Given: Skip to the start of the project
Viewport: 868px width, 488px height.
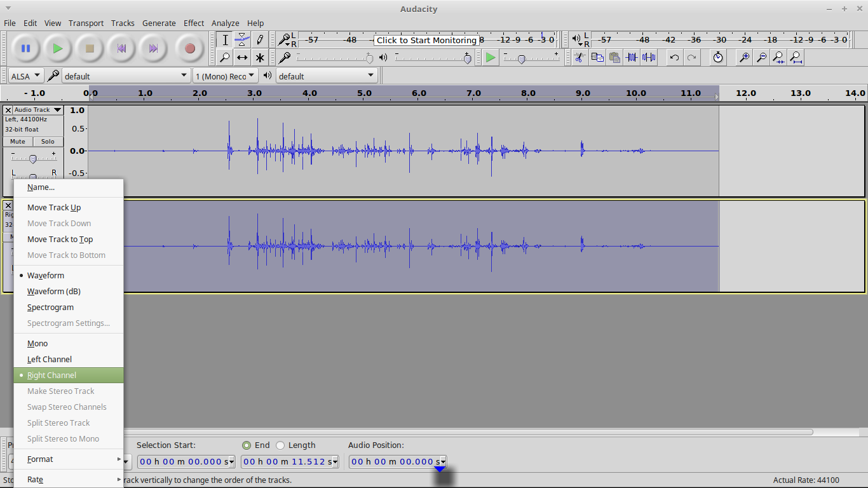Looking at the screenshot, I should tap(121, 48).
